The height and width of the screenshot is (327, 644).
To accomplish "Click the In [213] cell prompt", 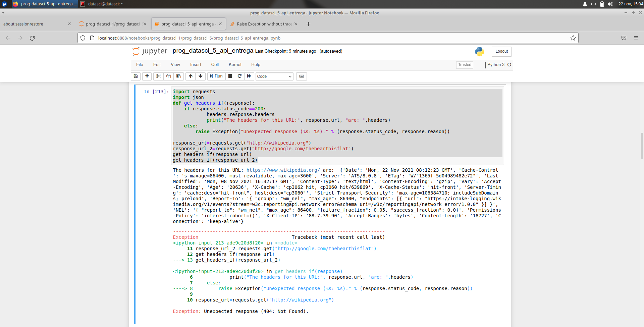I will (156, 92).
